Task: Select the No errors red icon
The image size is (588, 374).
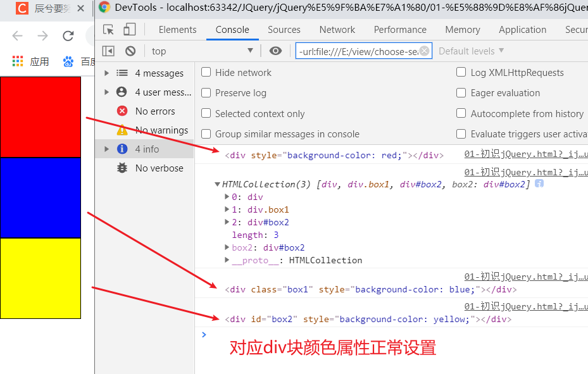Action: [x=122, y=111]
